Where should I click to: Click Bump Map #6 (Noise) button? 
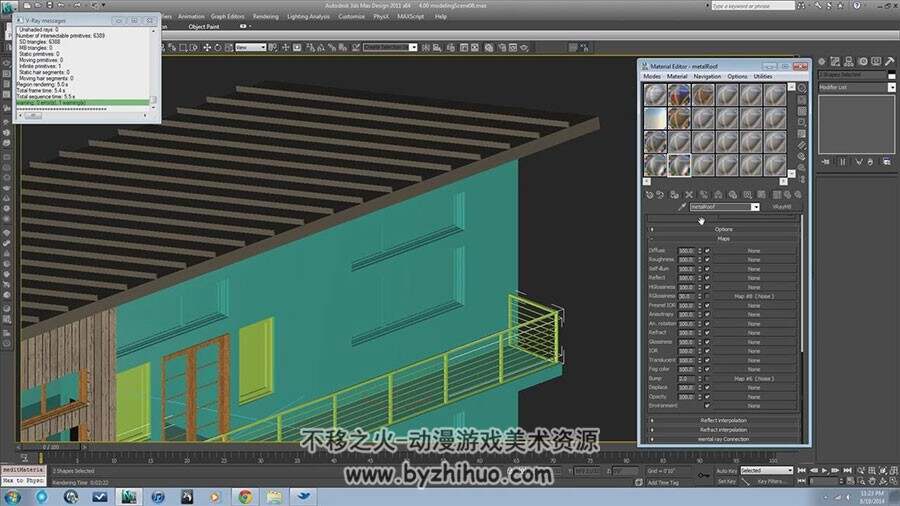tap(754, 379)
